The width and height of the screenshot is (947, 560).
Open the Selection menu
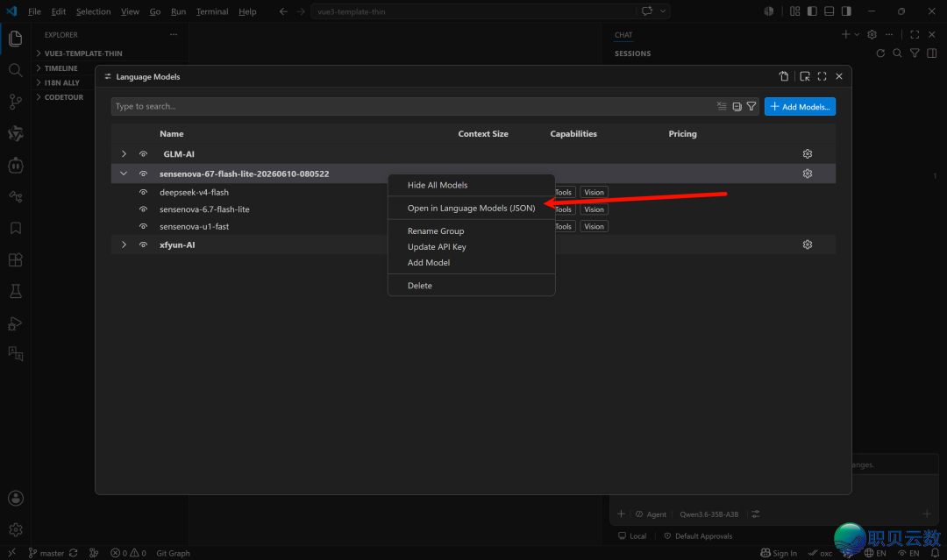tap(93, 11)
